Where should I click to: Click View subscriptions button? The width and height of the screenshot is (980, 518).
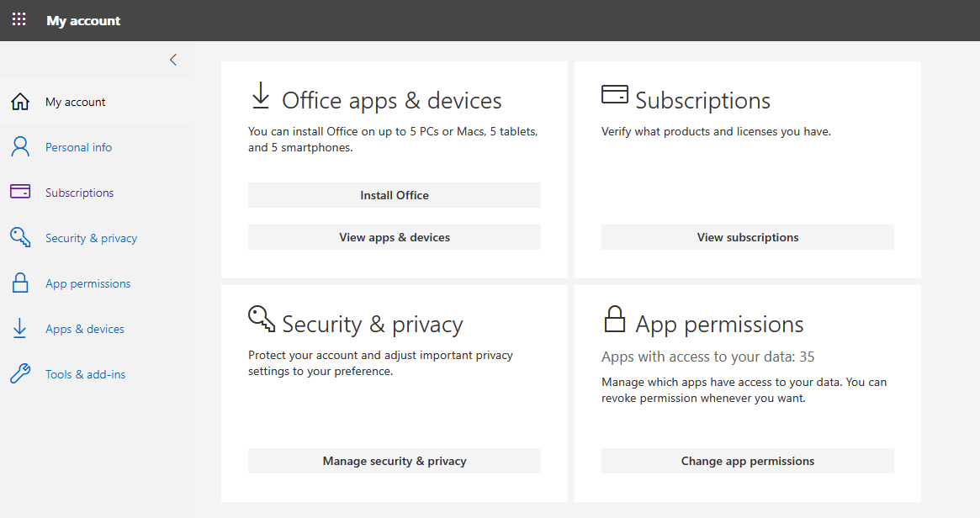(x=748, y=237)
